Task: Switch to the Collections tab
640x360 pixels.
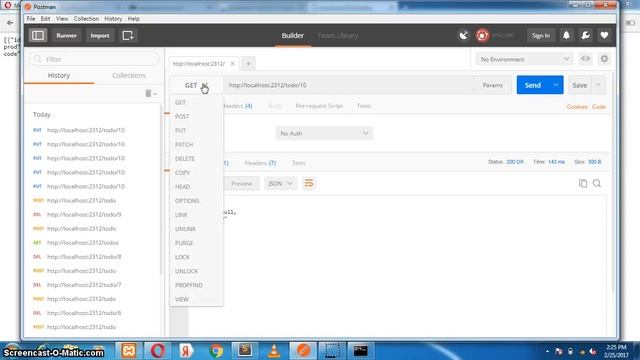Action: 129,76
